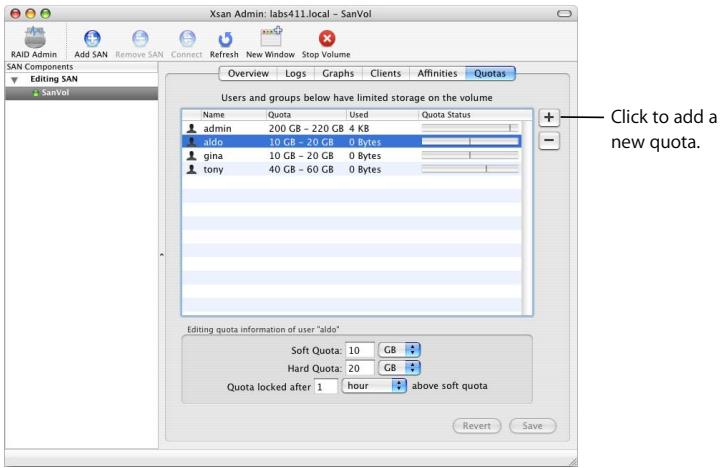Click the toolbar toggle pill in title bar
Screen dimensions: 723x468
point(564,13)
